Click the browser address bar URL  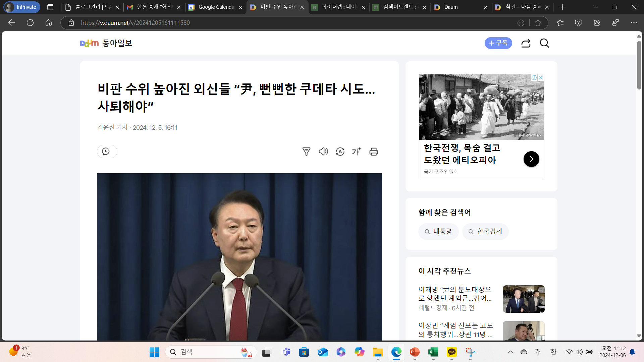tap(135, 23)
